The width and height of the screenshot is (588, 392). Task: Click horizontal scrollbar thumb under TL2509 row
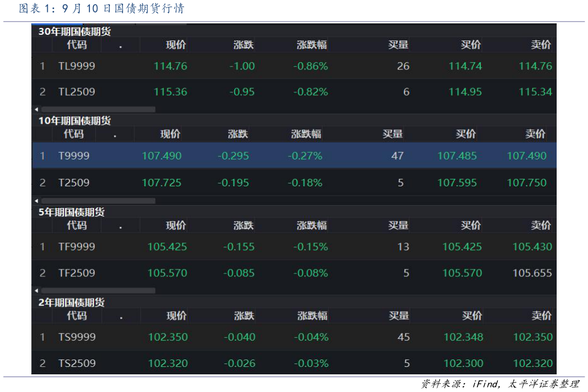[x=98, y=109]
